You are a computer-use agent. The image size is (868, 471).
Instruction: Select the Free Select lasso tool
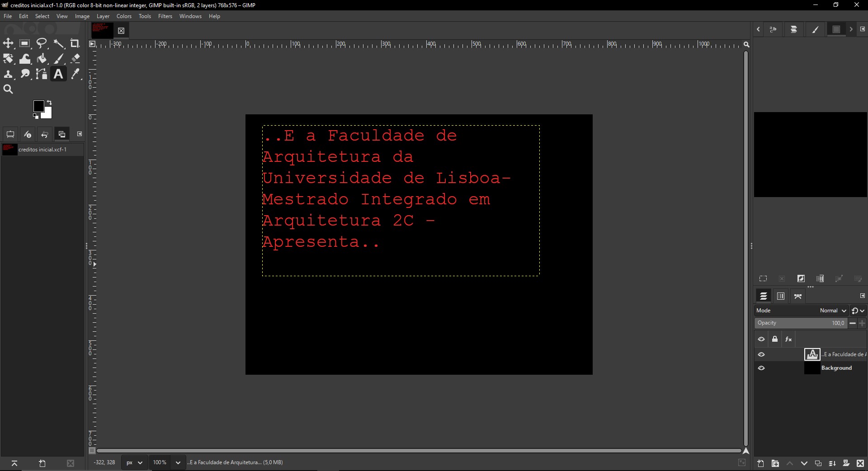click(x=42, y=43)
